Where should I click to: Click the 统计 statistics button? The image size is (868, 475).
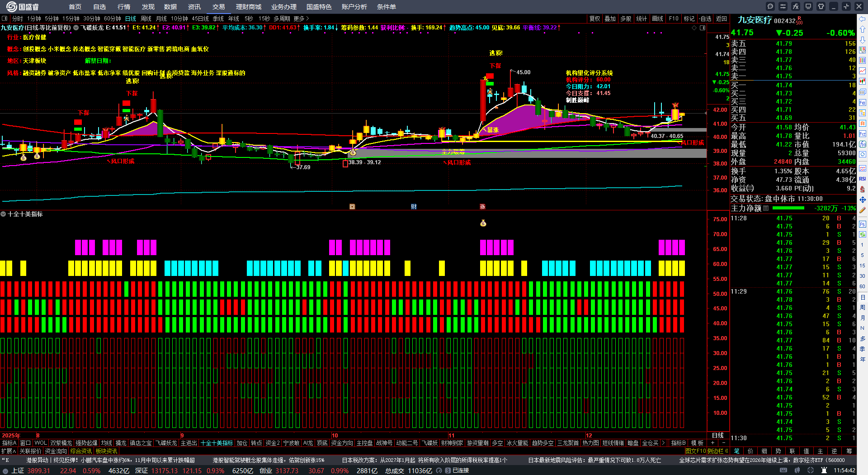[642, 19]
